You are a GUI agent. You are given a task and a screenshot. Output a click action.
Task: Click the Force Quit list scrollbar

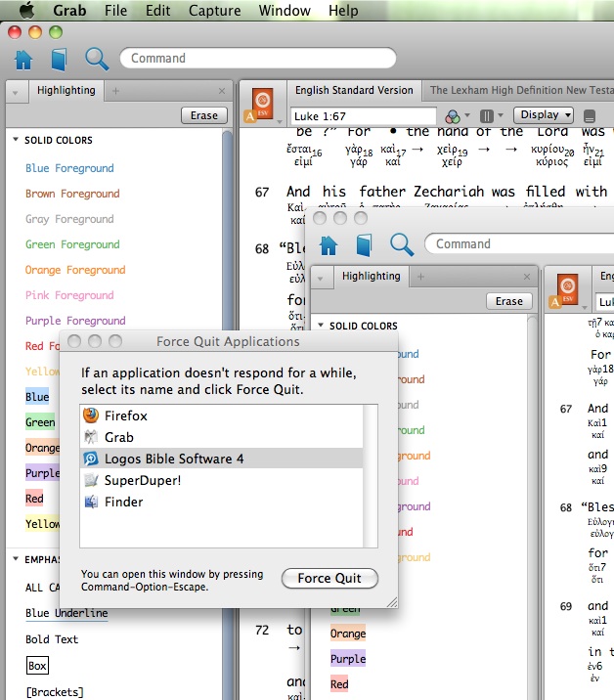371,476
